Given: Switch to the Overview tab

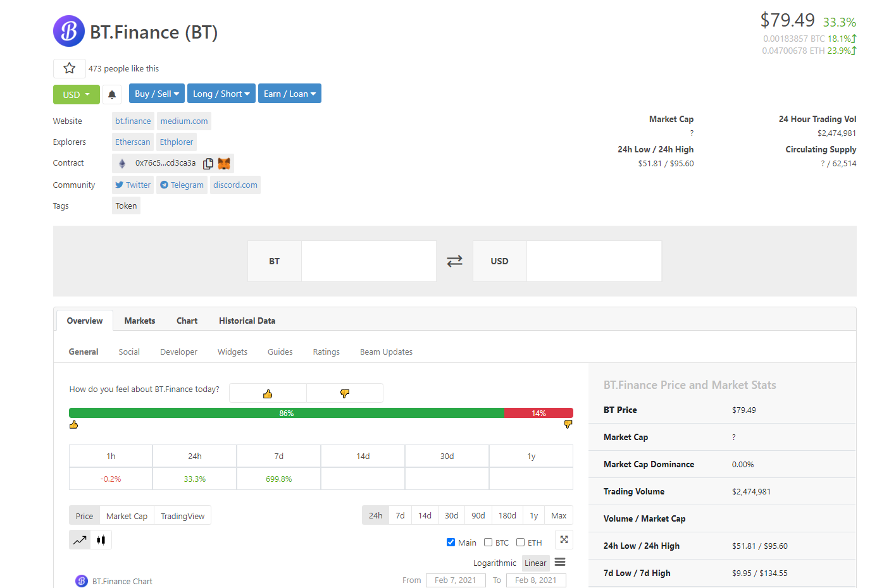Looking at the screenshot, I should point(85,321).
